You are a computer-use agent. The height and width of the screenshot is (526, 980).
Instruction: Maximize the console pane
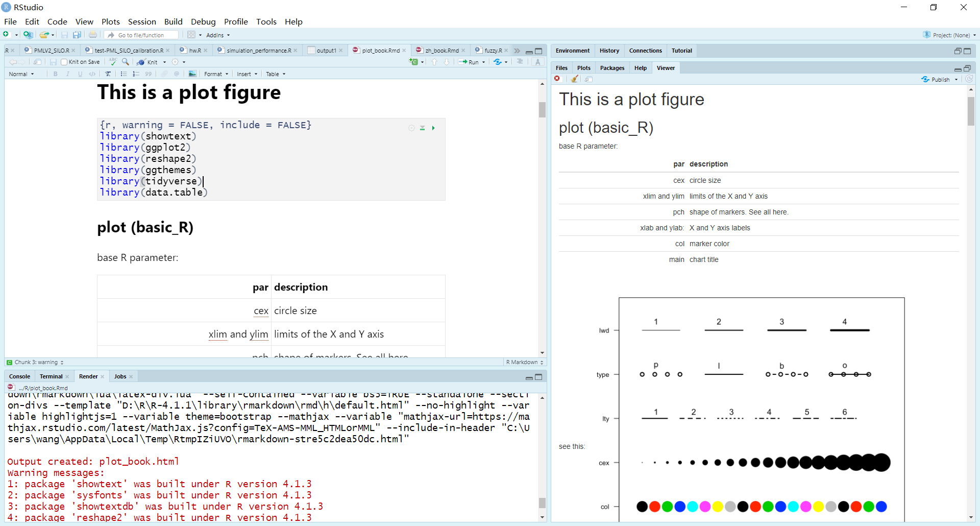538,377
